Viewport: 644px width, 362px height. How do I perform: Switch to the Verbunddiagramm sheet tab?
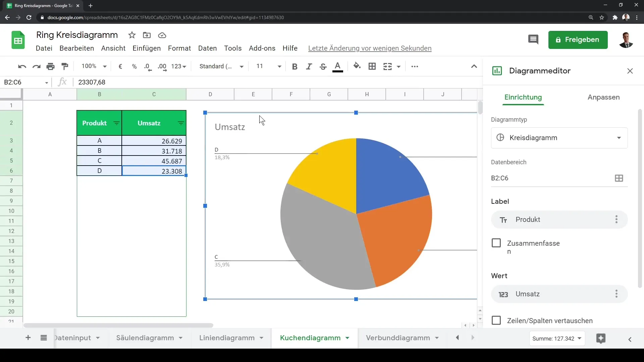pos(398,338)
